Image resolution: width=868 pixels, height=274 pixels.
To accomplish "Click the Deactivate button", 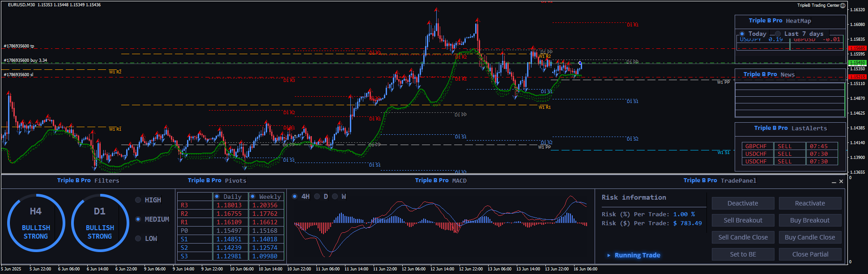I will [743, 203].
